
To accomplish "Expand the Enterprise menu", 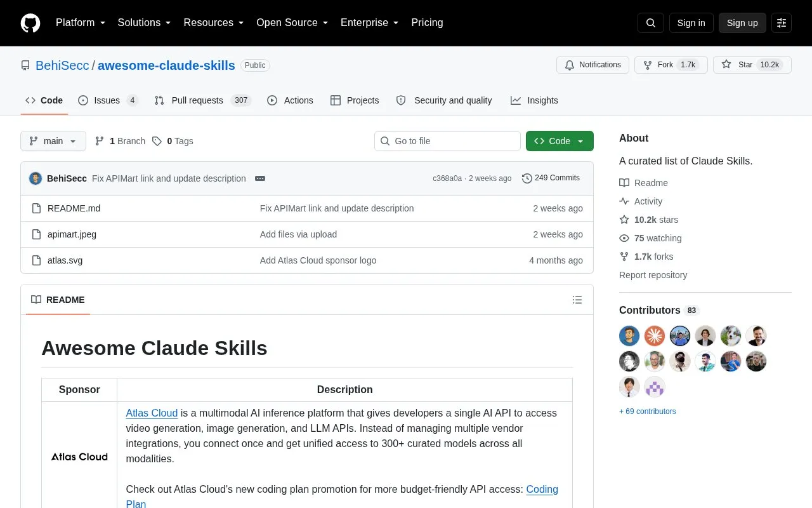I will [x=370, y=23].
